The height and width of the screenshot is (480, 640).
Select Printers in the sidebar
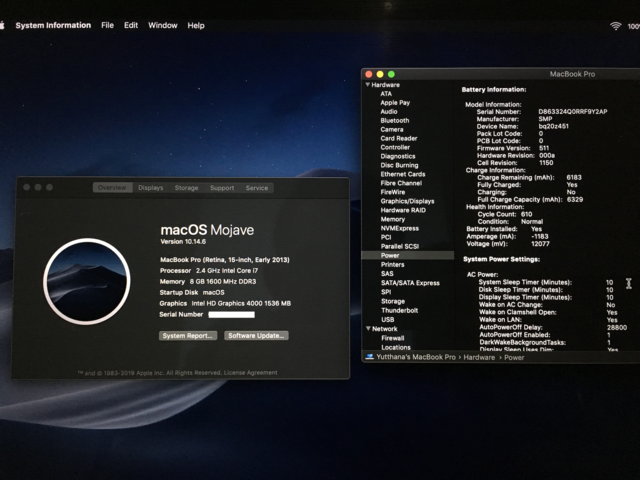click(x=393, y=264)
